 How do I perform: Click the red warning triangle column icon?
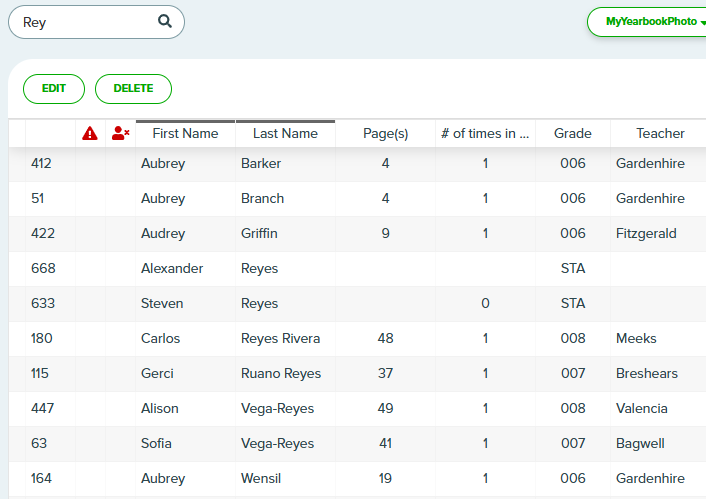(x=90, y=133)
